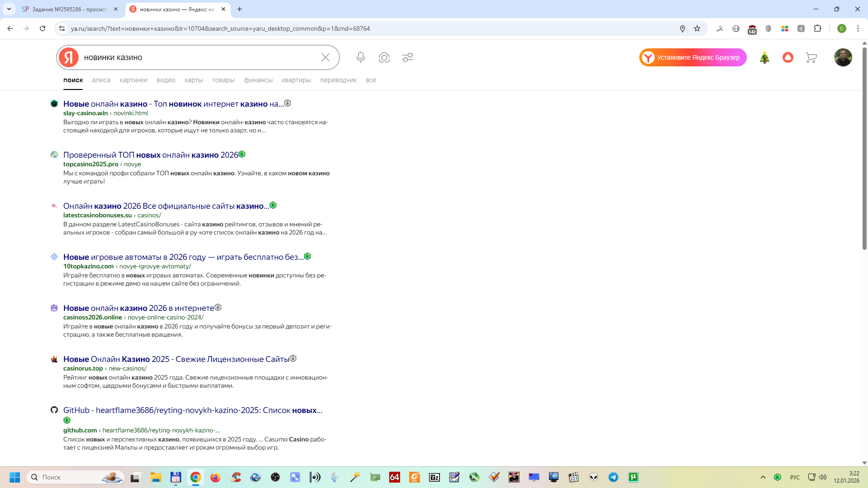
Task: Open Telegram from the taskbar
Action: pyautogui.click(x=613, y=477)
